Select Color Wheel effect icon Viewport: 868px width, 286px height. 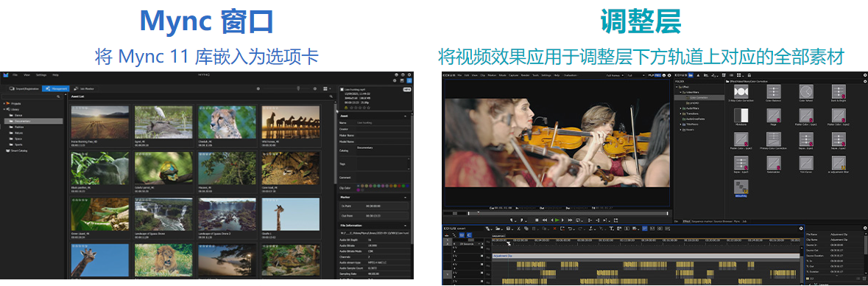point(807,91)
